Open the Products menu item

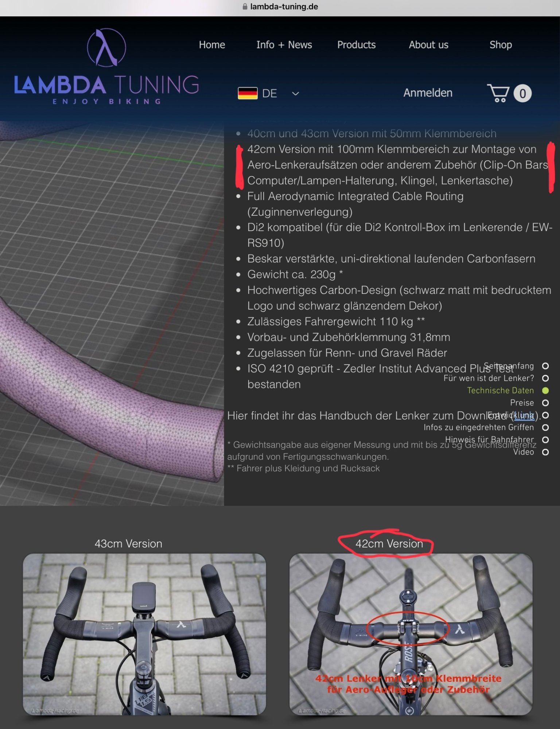tap(356, 45)
